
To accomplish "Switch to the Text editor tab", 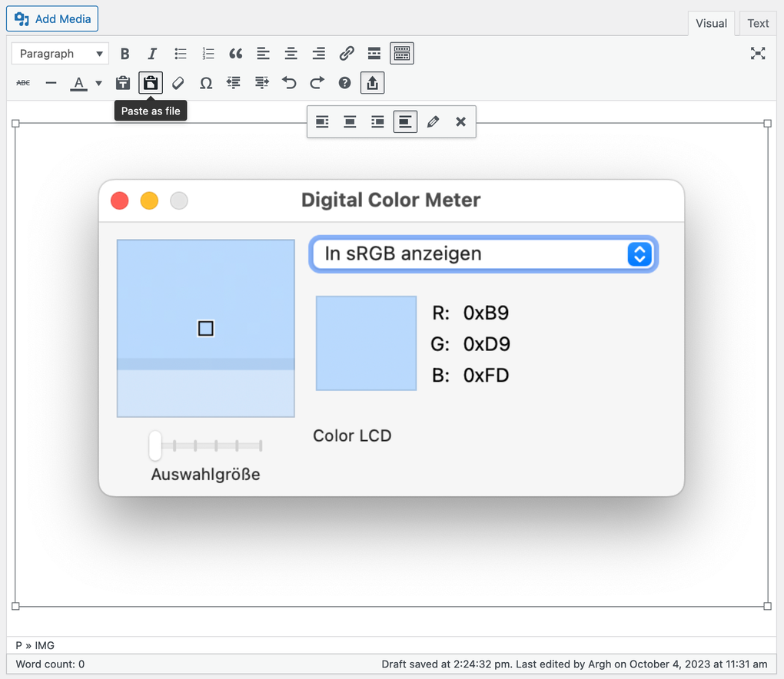I will [758, 24].
